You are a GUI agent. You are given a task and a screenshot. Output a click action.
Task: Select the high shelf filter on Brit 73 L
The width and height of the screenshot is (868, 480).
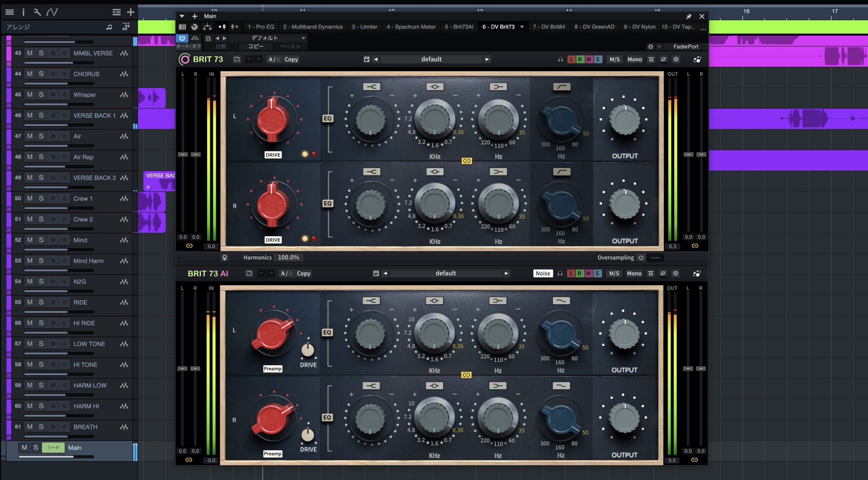coord(372,87)
